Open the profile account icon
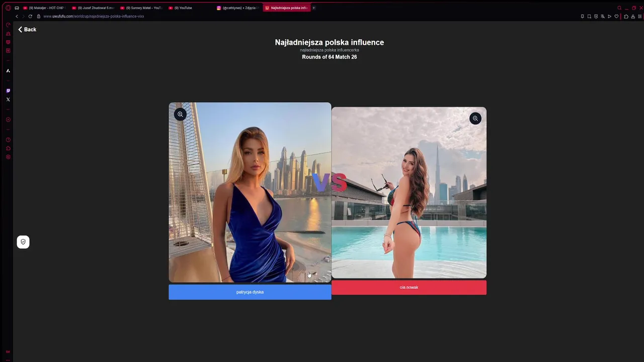The height and width of the screenshot is (362, 644). click(x=633, y=17)
